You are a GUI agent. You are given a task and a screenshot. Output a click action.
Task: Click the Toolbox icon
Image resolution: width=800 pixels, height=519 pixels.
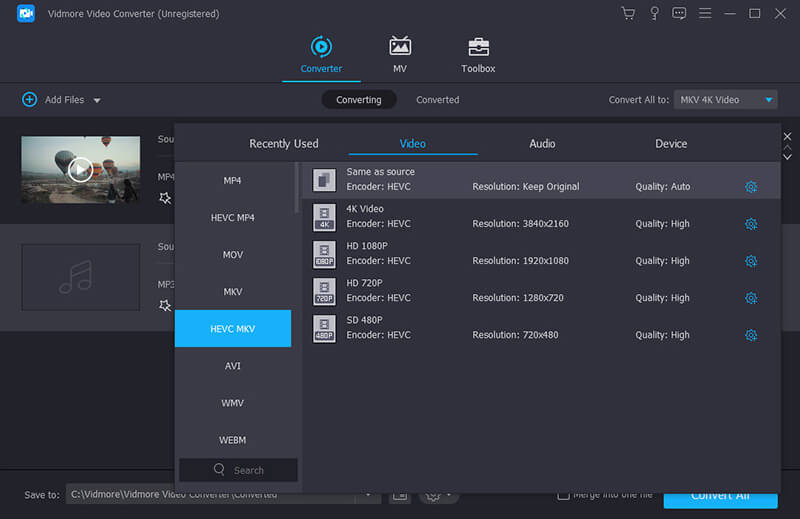pos(478,47)
